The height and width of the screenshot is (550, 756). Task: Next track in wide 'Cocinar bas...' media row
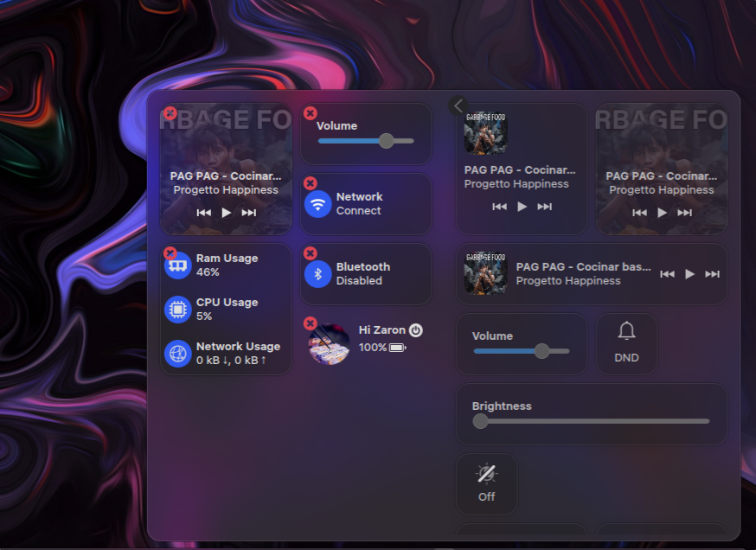(712, 274)
